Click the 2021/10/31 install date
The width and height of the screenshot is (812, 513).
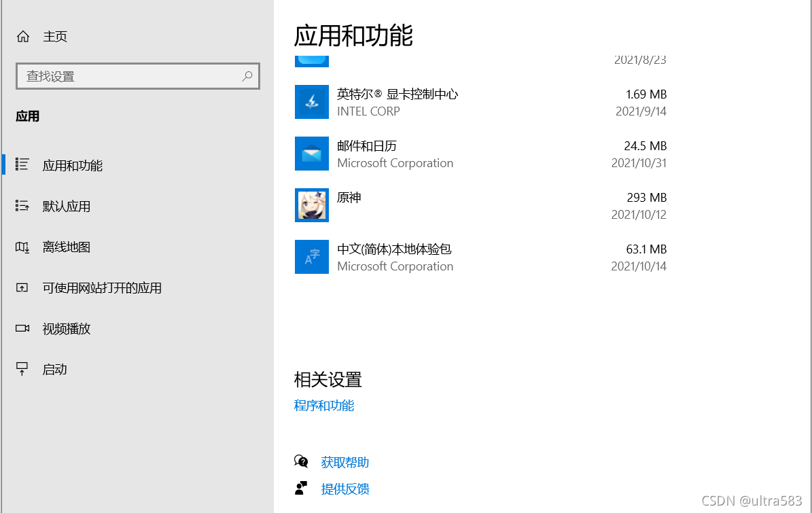tap(639, 163)
